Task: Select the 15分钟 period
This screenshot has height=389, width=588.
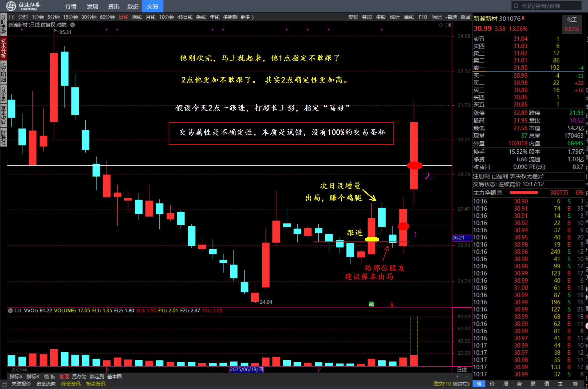Action: coord(70,17)
